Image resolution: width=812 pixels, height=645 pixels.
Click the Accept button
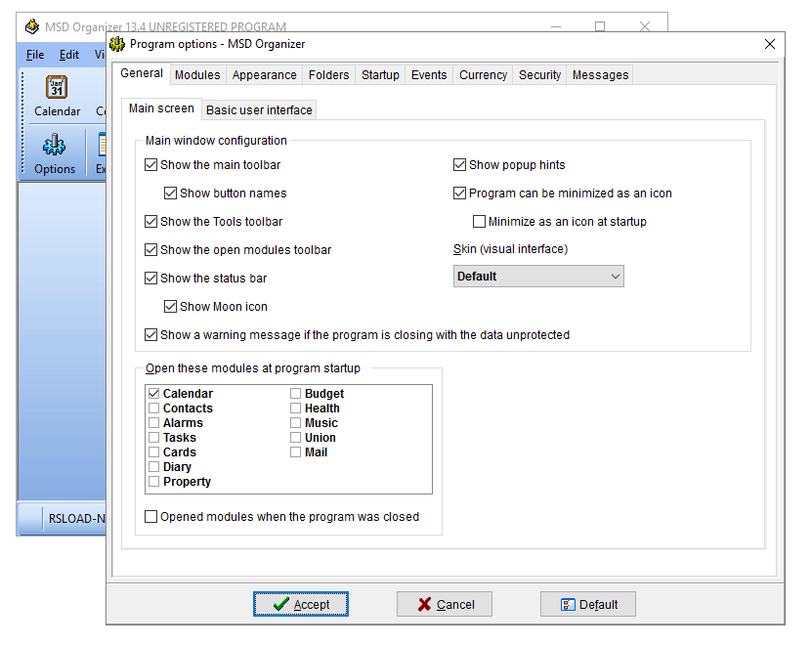tap(301, 604)
